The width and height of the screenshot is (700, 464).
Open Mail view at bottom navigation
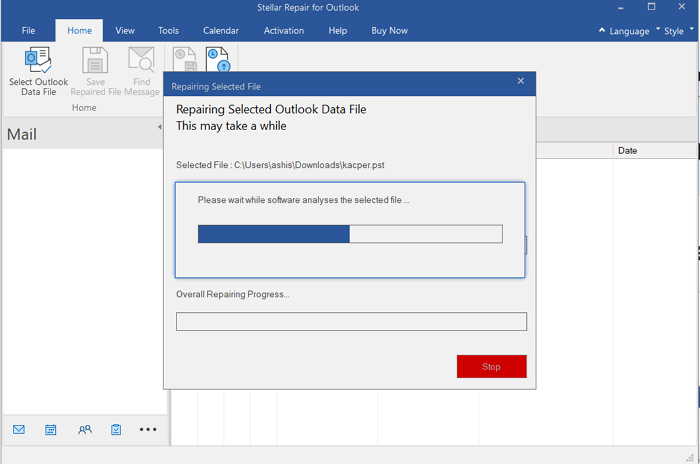point(19,430)
